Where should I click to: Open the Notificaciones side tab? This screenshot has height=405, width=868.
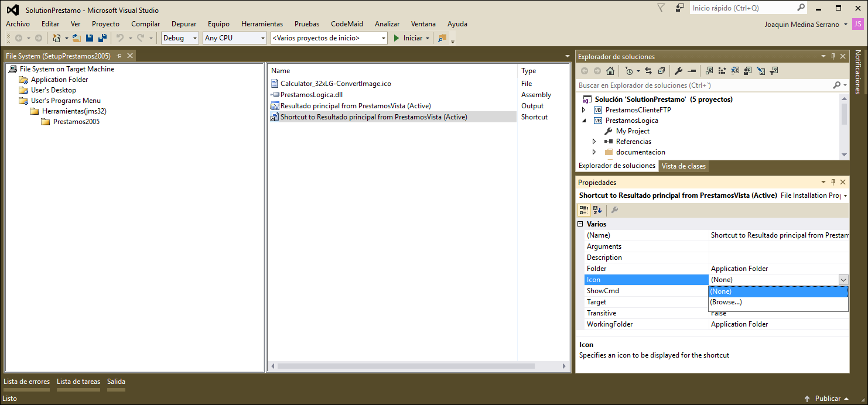(858, 72)
